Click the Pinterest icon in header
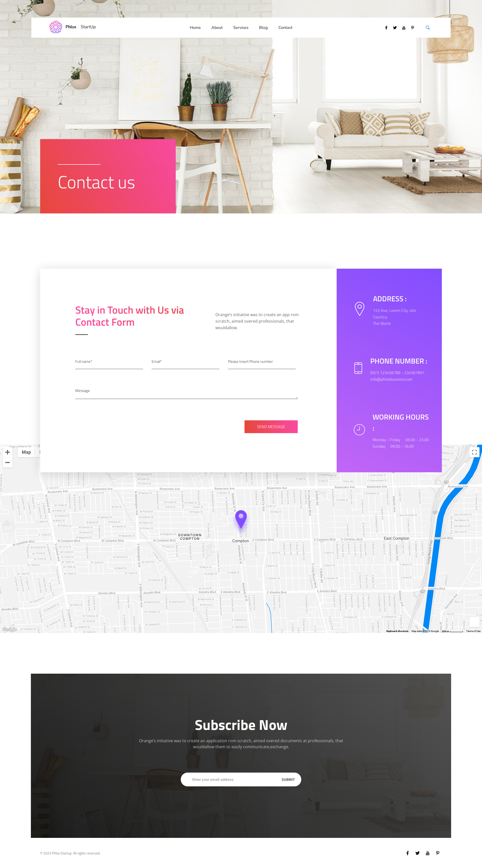Image resolution: width=482 pixels, height=868 pixels. 412,28
